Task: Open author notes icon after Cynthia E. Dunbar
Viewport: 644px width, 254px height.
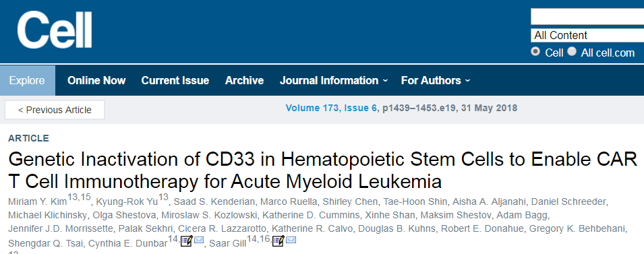Action: coord(187,241)
